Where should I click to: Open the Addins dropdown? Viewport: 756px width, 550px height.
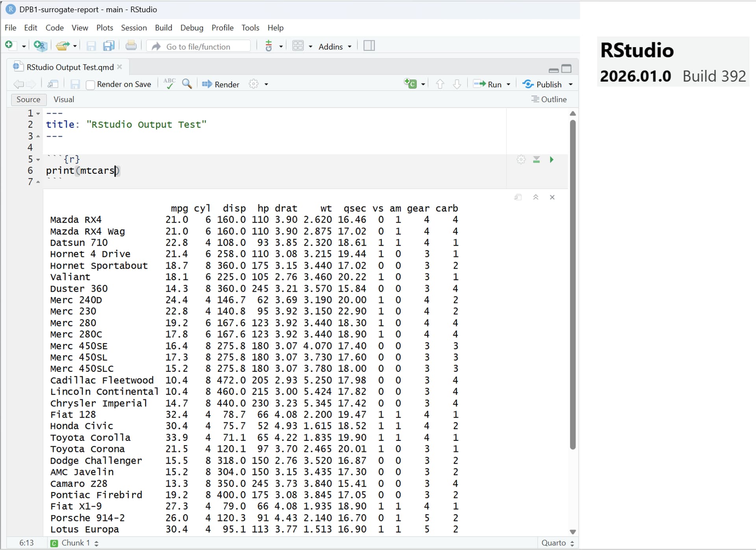[x=335, y=46]
